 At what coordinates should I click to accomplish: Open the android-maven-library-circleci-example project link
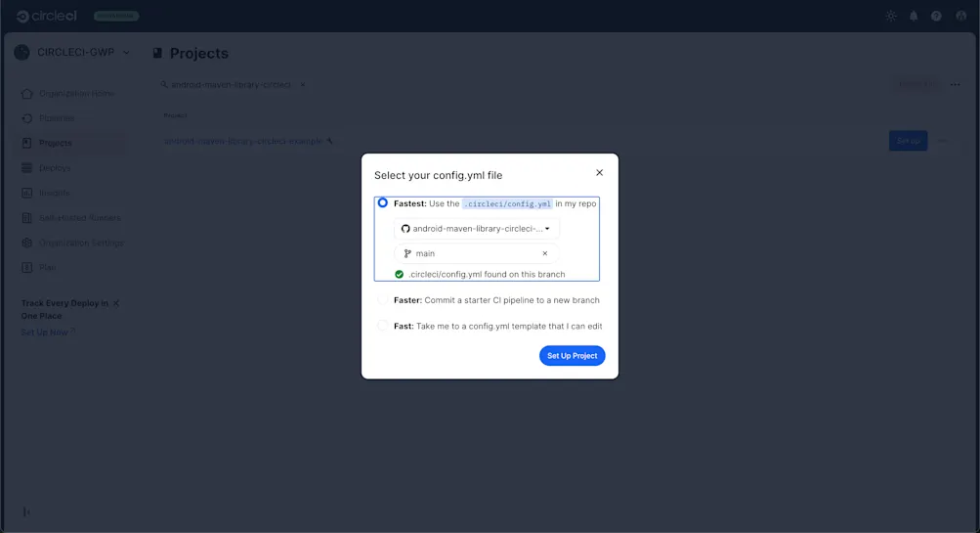click(243, 142)
